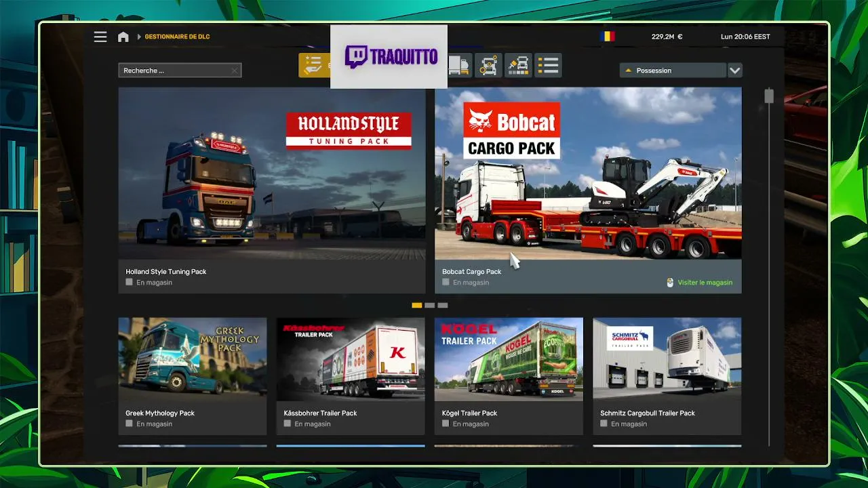Open the Kässbohrer Trailer Pack thumbnail
The height and width of the screenshot is (488, 868).
point(351,359)
